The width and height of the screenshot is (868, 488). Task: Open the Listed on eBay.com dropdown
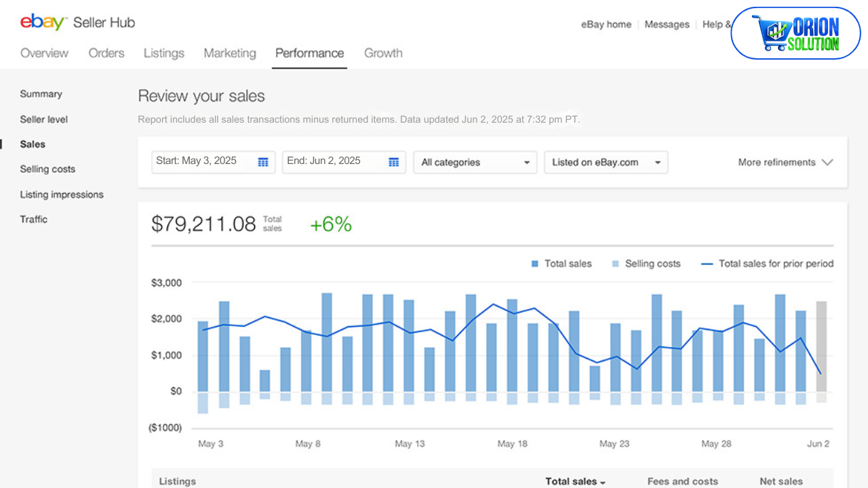click(x=606, y=163)
